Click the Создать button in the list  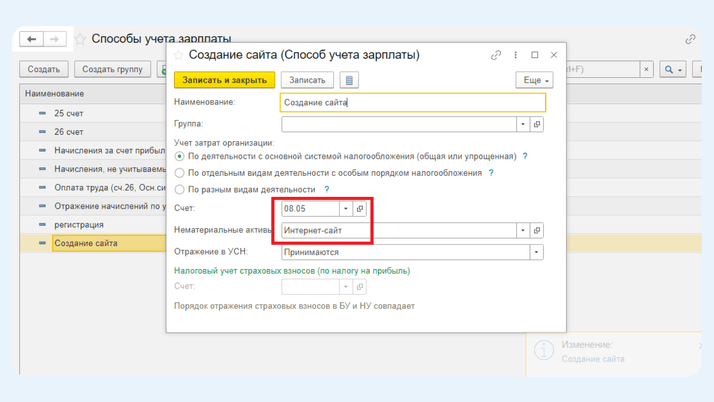click(x=44, y=69)
